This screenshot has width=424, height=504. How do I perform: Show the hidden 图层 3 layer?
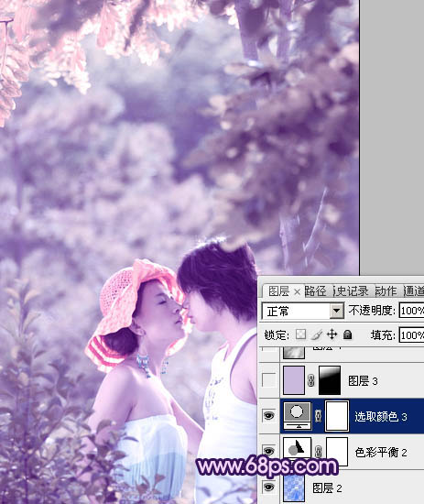(268, 380)
